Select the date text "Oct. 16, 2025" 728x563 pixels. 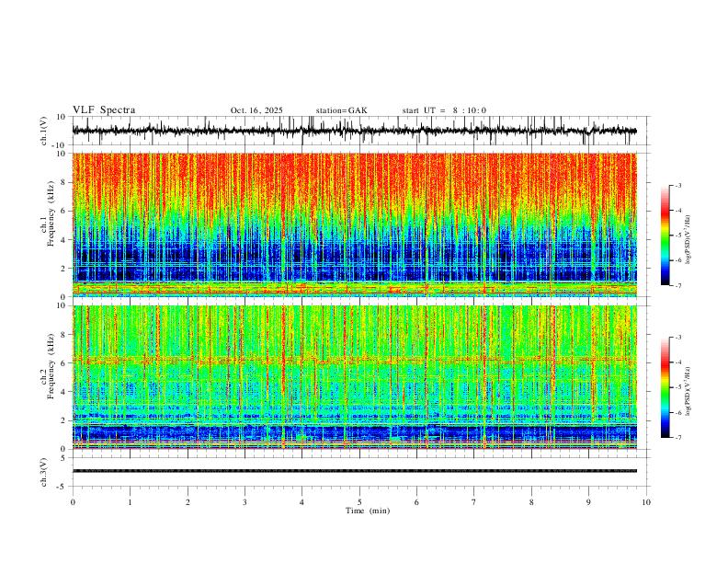point(256,110)
